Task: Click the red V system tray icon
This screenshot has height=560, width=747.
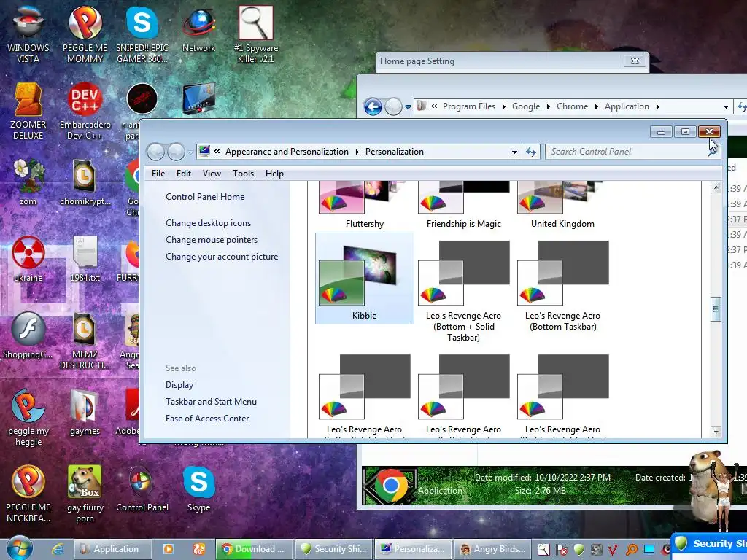Action: [614, 550]
